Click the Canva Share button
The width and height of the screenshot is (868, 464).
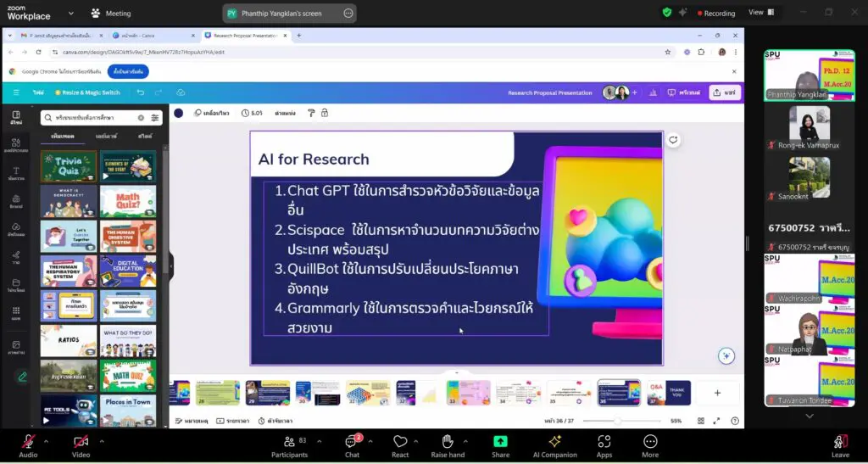coord(725,92)
